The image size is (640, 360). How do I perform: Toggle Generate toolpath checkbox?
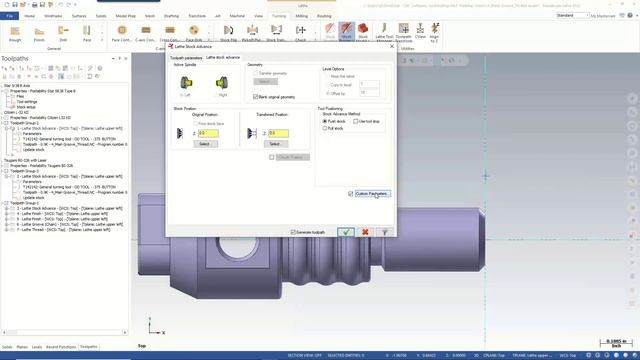pos(293,232)
